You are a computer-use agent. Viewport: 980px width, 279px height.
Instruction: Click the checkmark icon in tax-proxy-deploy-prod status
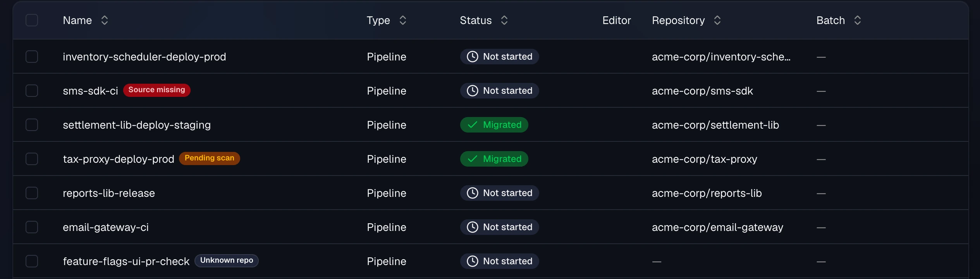tap(473, 159)
